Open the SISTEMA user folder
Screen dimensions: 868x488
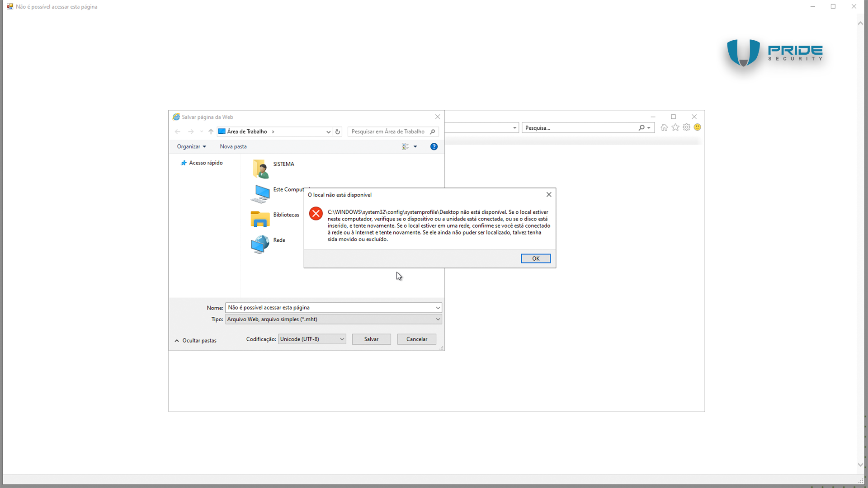260,169
